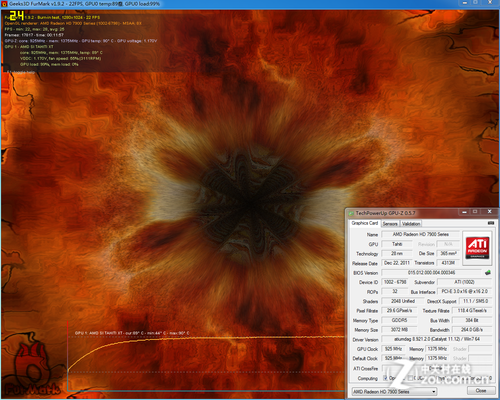
Task: Click the temperature graph label GPU 1 AMD SI TAHITI XT
Action: (132, 333)
